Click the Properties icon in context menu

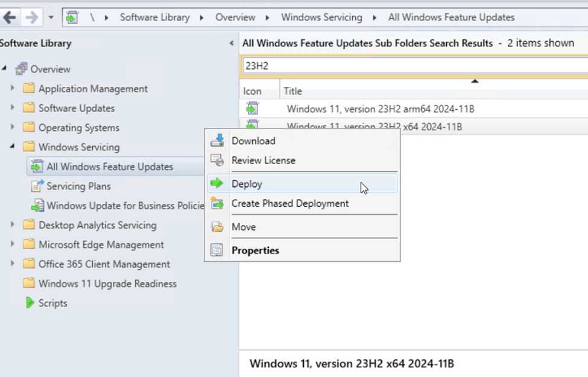pos(217,250)
